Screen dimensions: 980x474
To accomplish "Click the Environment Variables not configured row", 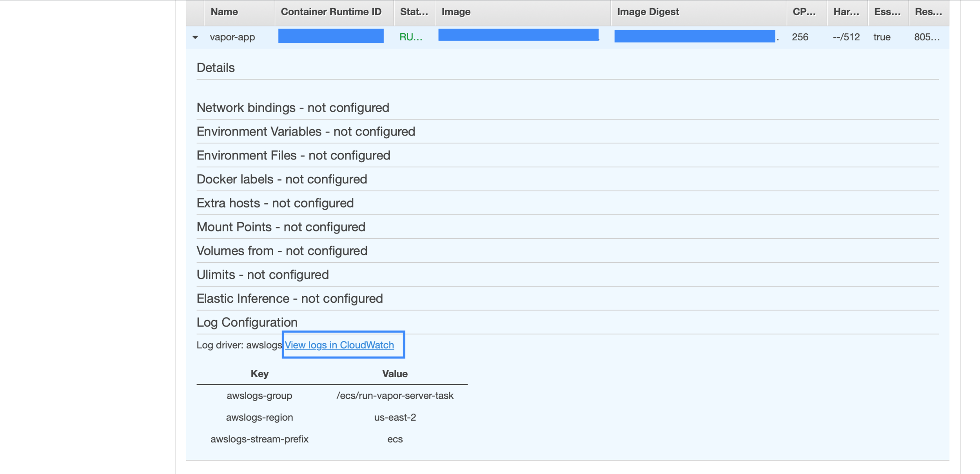I will [x=306, y=132].
